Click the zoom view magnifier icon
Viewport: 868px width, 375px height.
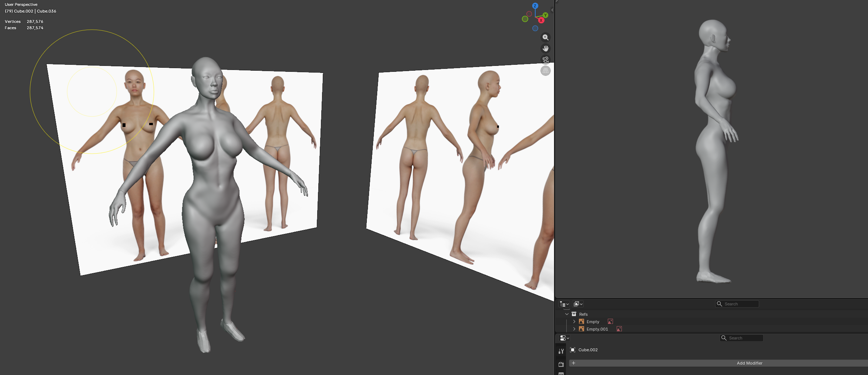pos(545,37)
